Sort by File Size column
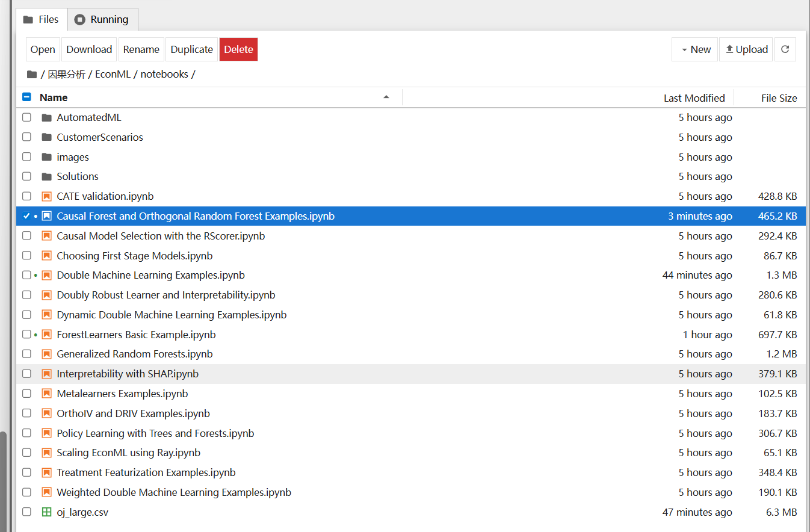810x532 pixels. [779, 98]
